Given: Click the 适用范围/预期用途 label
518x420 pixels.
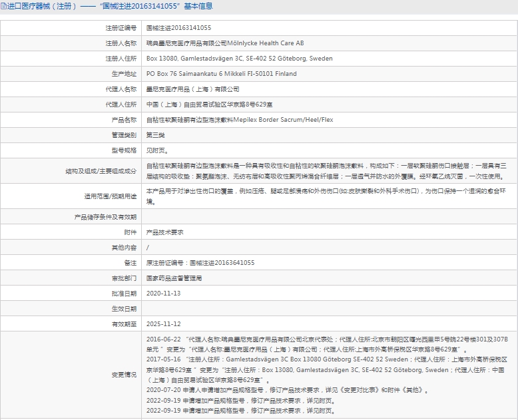Looking at the screenshot, I should click(110, 196).
